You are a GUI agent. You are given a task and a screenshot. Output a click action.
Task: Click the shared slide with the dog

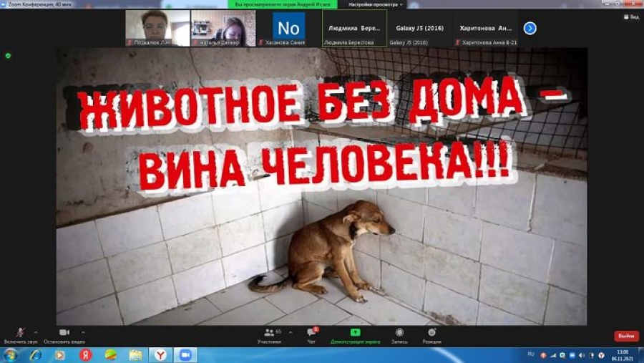click(x=321, y=186)
